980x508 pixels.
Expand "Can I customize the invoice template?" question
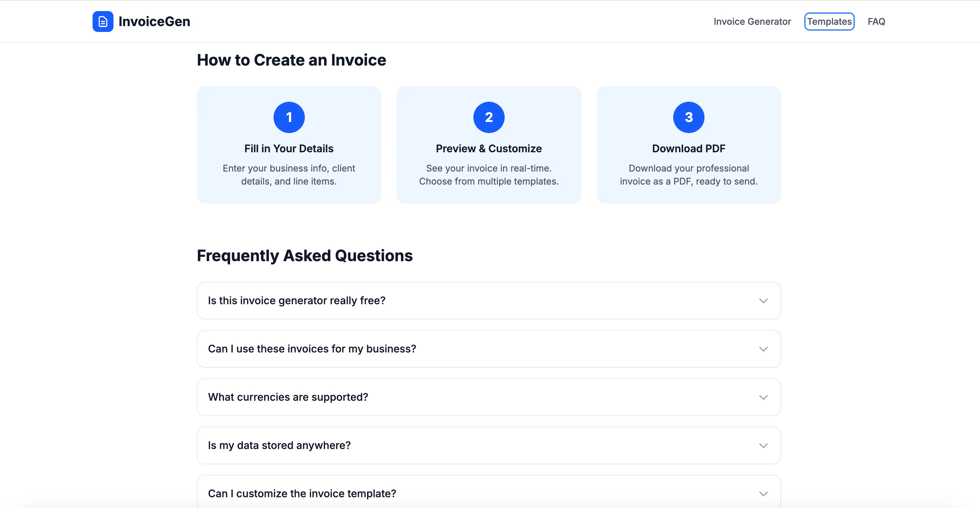pyautogui.click(x=489, y=492)
